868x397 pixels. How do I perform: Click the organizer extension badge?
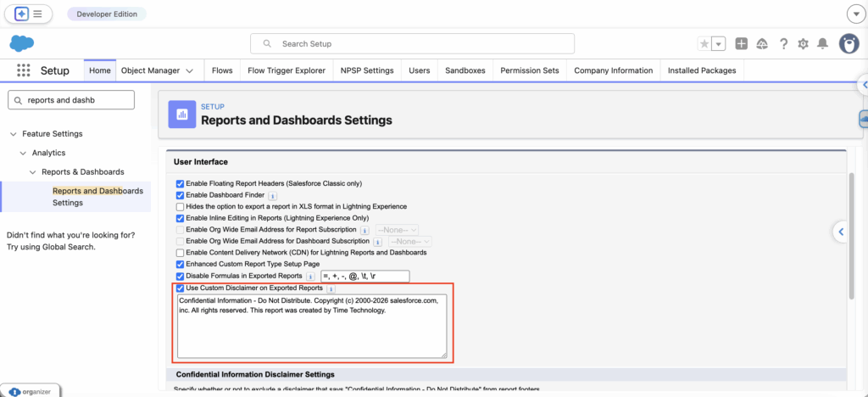tap(31, 391)
